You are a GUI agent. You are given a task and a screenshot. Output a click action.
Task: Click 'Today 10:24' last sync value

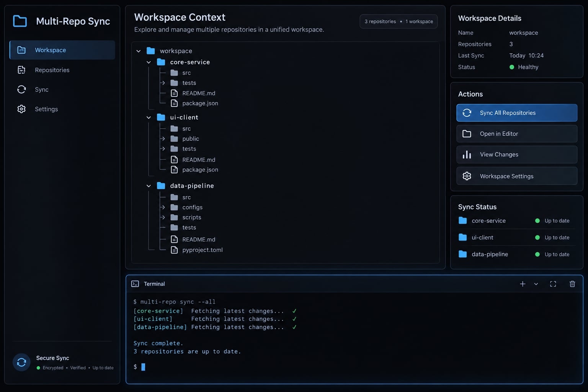click(x=526, y=56)
